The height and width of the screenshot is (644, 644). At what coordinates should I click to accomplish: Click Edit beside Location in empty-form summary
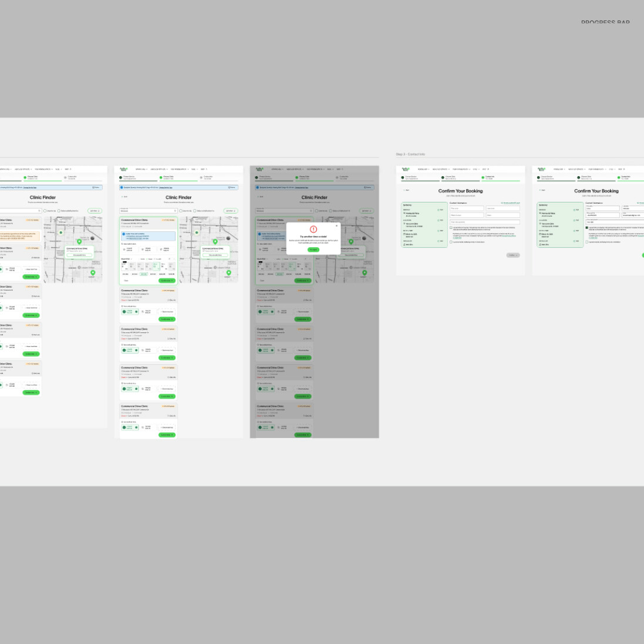pos(441,220)
